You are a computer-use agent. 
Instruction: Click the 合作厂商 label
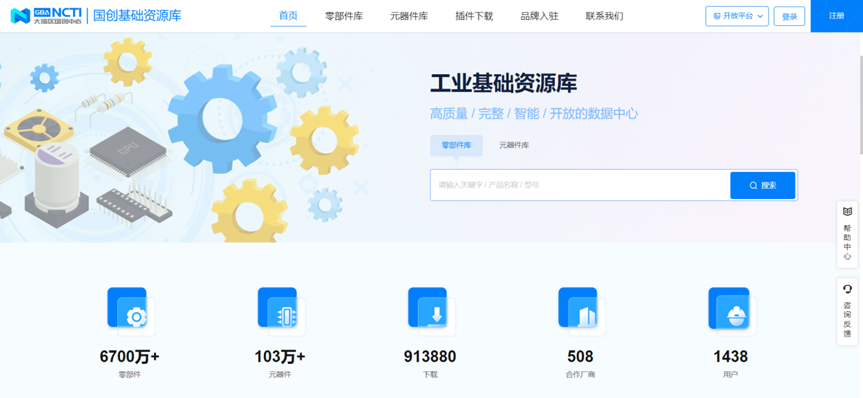[580, 375]
